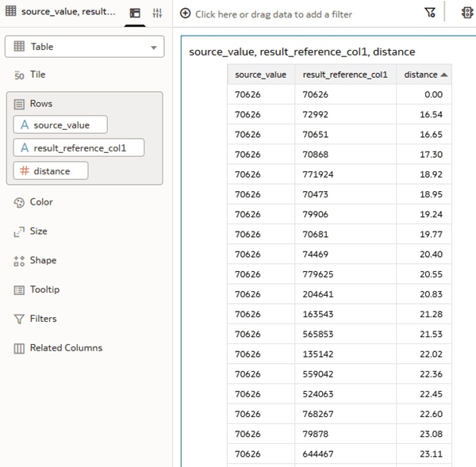Click the visualization title above the table

[301, 52]
